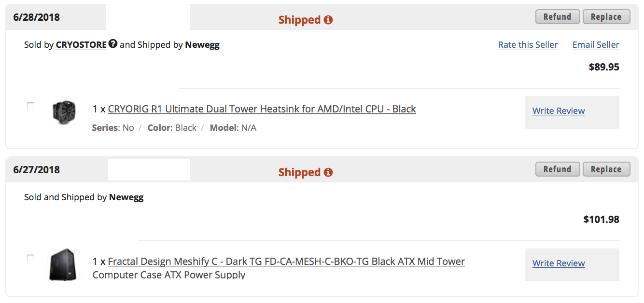Click Refund on the 6/27/2018 order

(557, 169)
